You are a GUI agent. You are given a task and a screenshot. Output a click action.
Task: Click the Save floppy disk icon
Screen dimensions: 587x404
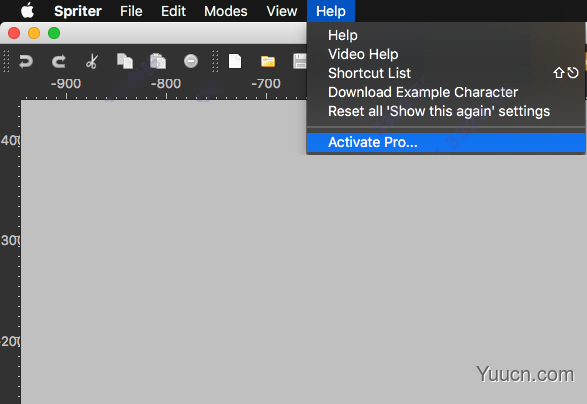click(300, 61)
